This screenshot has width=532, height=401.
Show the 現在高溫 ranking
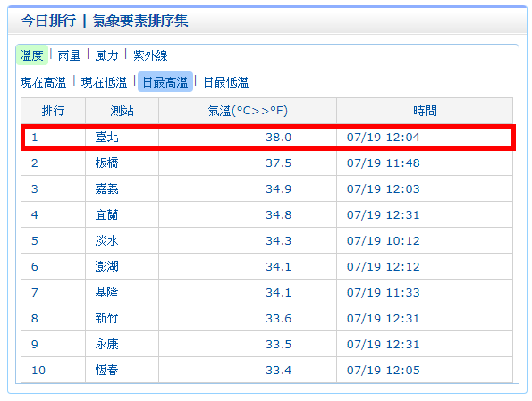[43, 82]
